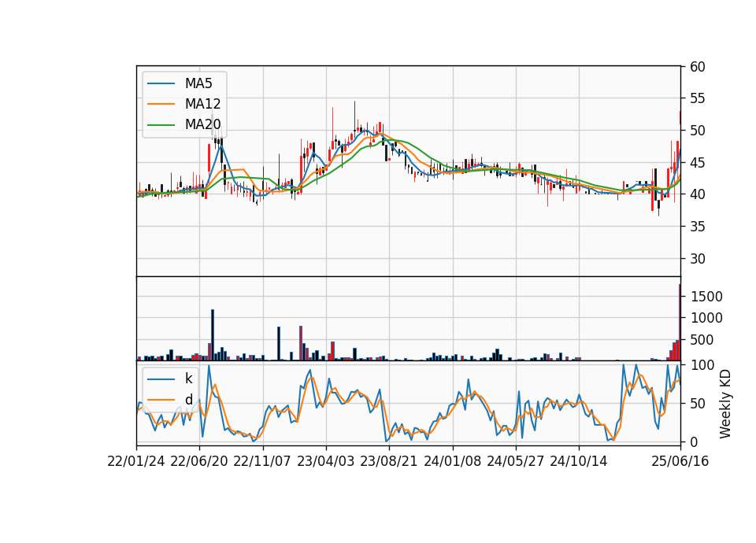Click the date label 24/05/27

tap(515, 462)
